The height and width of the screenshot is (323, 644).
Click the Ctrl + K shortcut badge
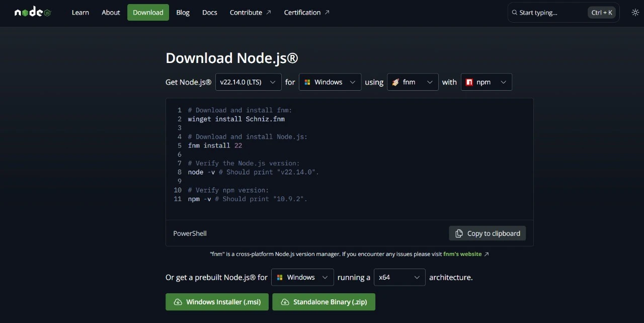(x=602, y=13)
